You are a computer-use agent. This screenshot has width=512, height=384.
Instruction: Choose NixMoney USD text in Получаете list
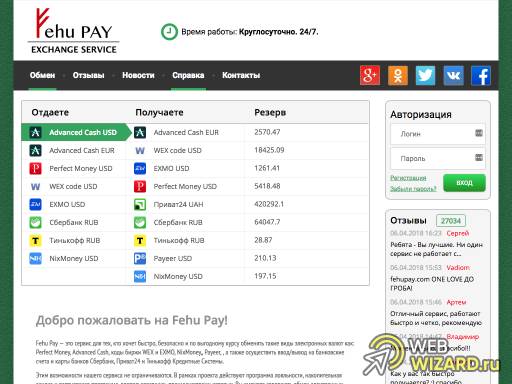178,276
